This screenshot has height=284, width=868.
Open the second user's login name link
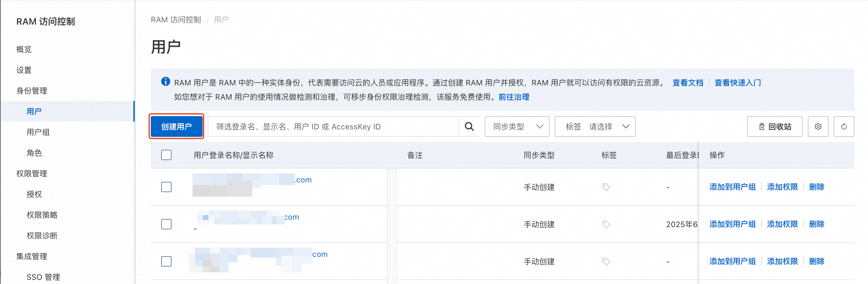point(248,217)
